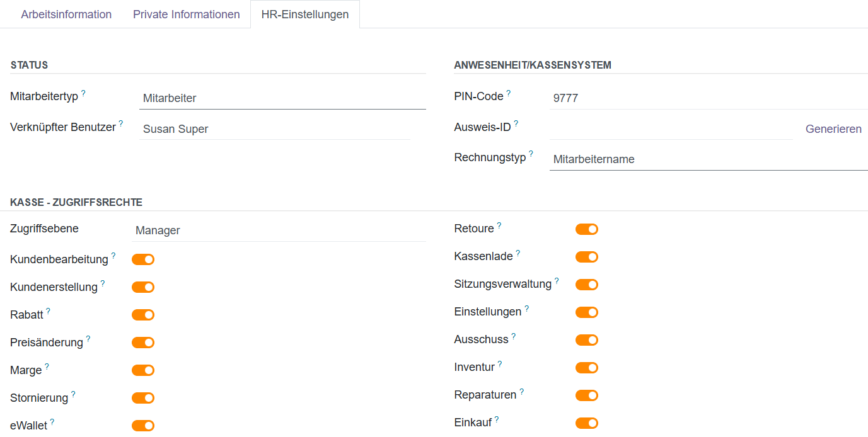Click the Verknüpfter Benutzer help icon
Screen dimensions: 868x437
coord(121,124)
